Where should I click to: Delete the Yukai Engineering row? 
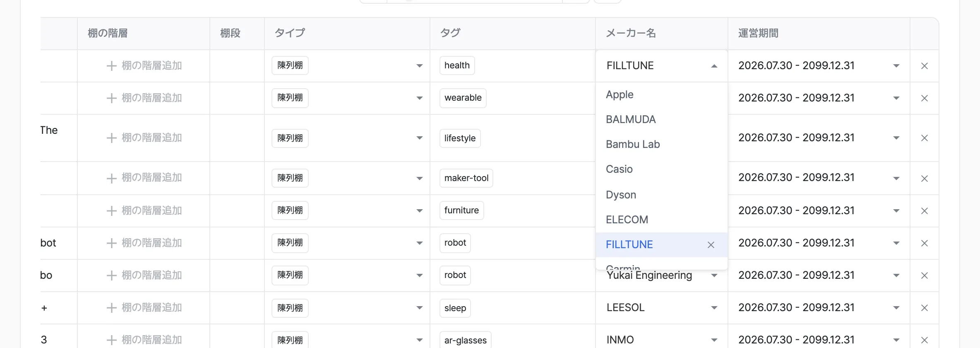click(924, 275)
